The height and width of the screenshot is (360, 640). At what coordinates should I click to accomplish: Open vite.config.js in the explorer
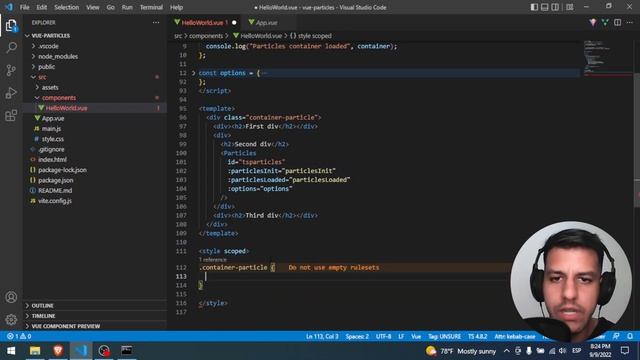(x=55, y=201)
